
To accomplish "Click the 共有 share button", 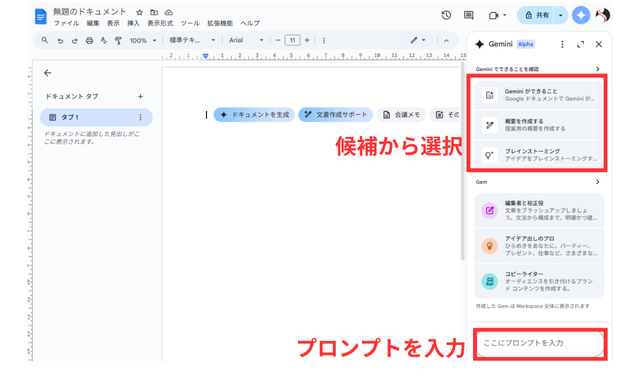I will [536, 16].
